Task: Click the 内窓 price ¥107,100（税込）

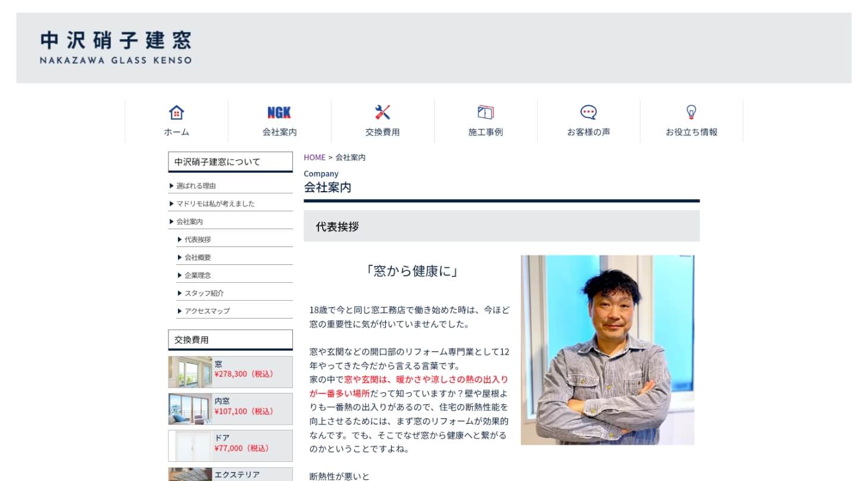Action: [x=244, y=411]
